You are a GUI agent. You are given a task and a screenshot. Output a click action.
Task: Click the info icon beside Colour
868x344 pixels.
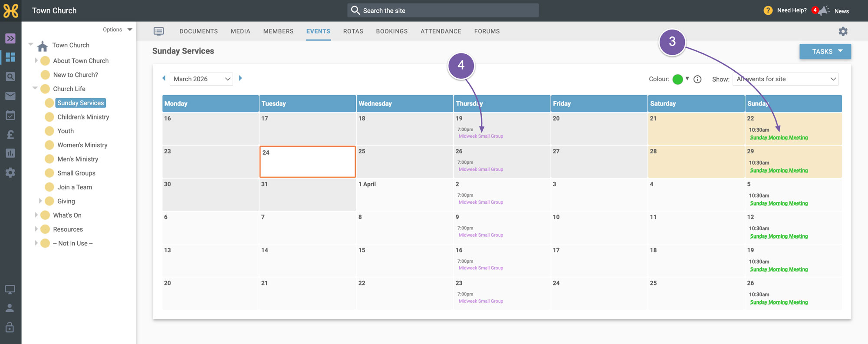point(697,79)
